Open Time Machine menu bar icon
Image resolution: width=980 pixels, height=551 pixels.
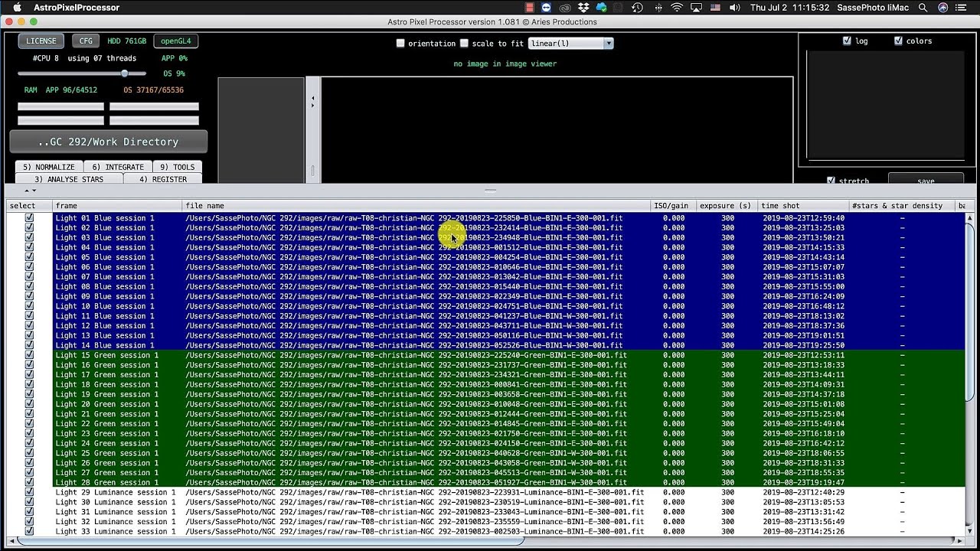coord(637,7)
